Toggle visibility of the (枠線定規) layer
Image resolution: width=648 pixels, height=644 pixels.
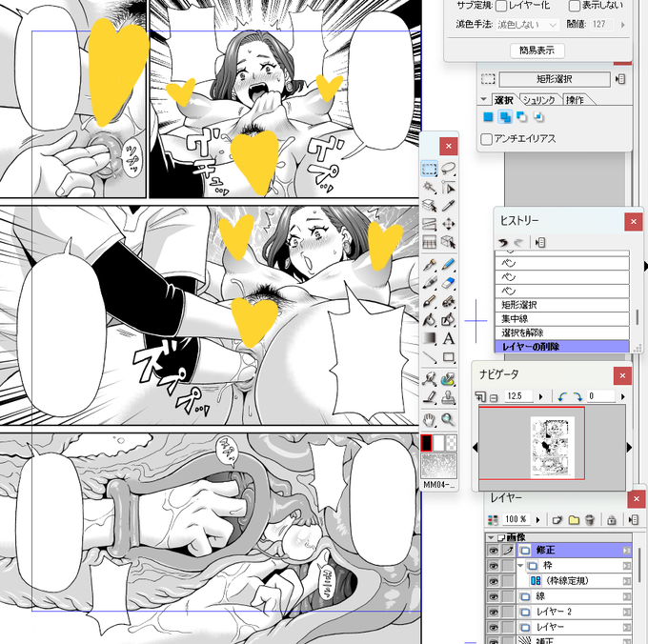(x=493, y=581)
